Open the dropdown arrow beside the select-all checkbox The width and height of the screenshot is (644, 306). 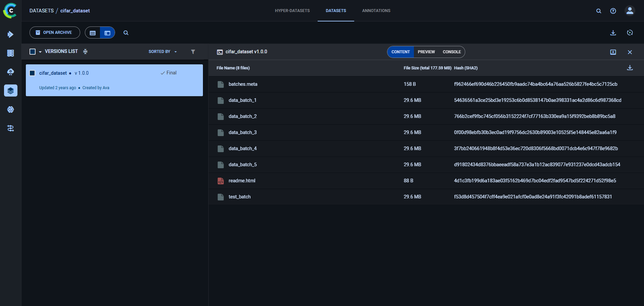click(40, 52)
